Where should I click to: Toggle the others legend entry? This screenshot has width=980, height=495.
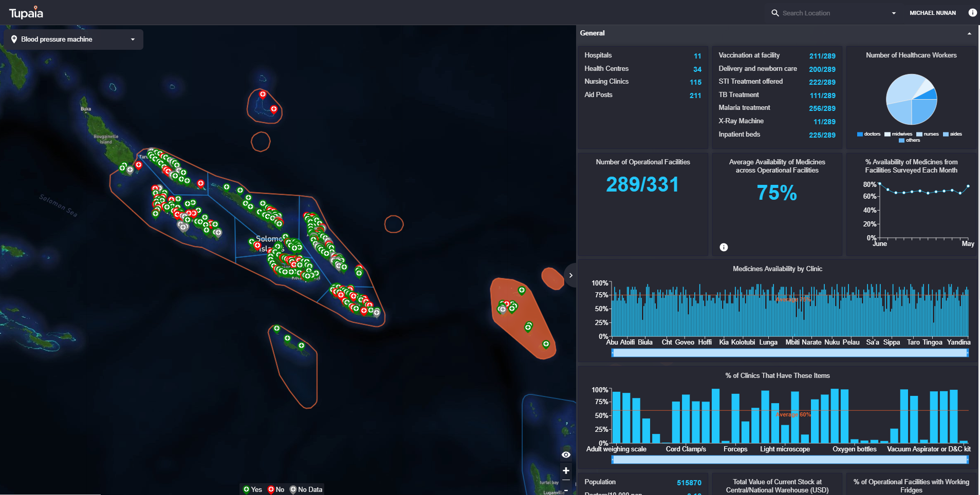click(910, 140)
